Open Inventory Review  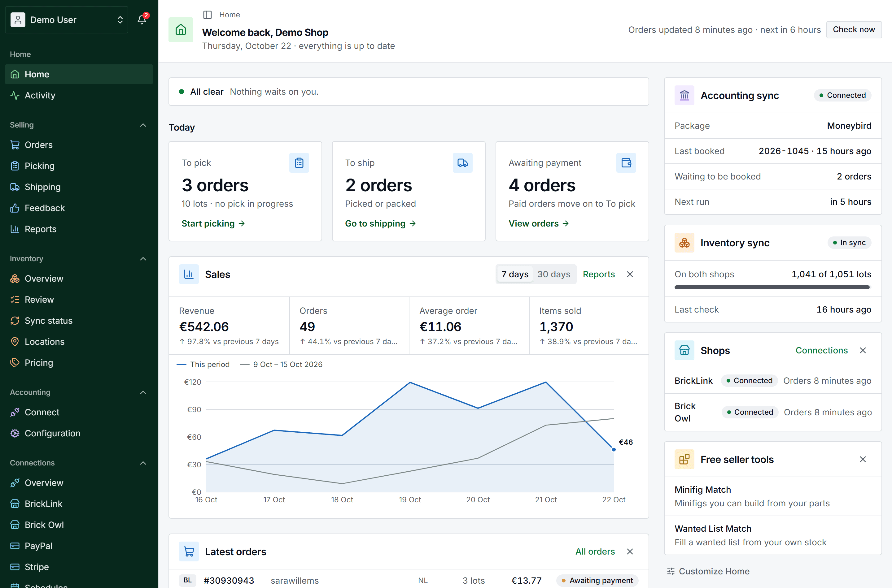[x=79, y=300]
